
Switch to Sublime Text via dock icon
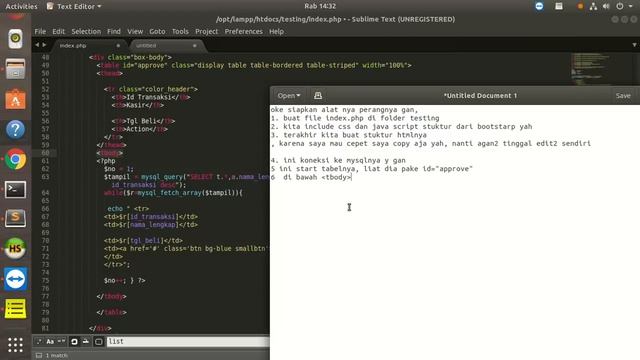tap(16, 218)
